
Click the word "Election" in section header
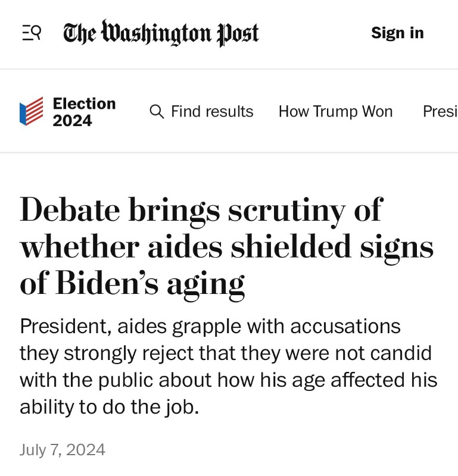pos(84,104)
